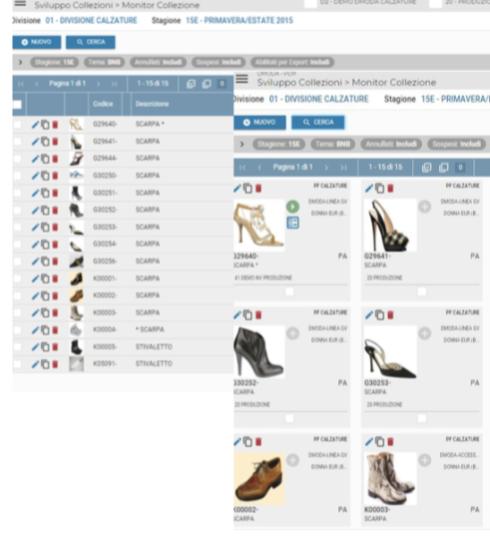
Task: Expand filter bar chevron in right panel
Action: click(242, 144)
